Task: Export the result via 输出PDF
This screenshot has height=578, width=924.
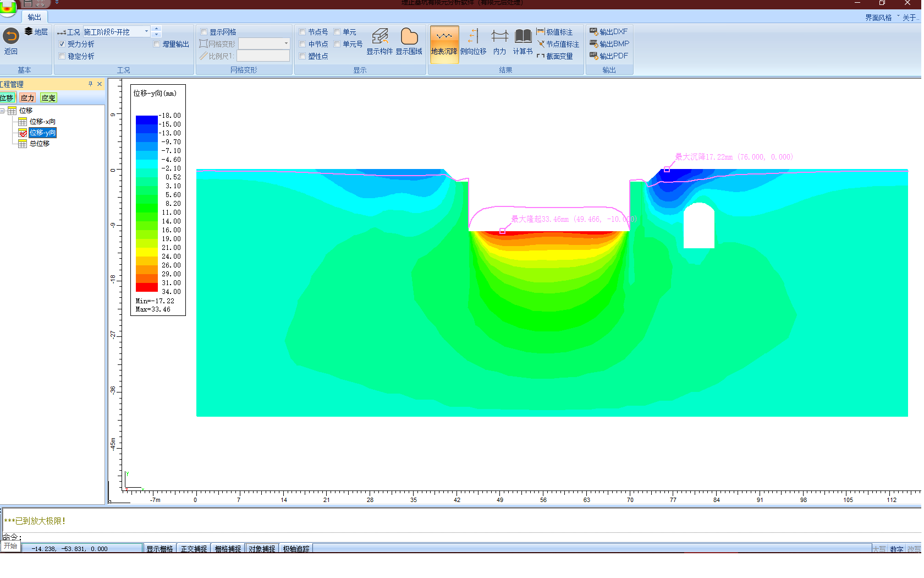Action: (609, 56)
